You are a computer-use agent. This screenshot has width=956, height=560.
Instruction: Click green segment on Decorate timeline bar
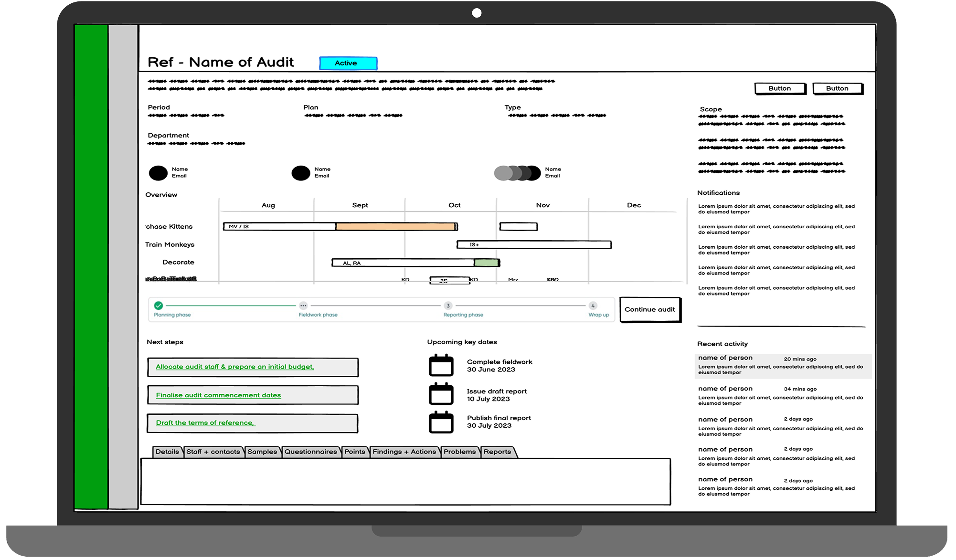pos(486,263)
